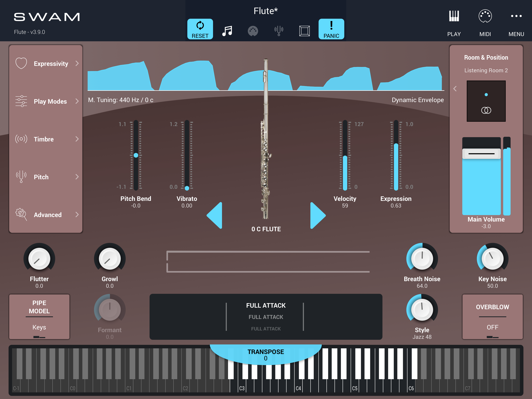This screenshot has width=532, height=399.
Task: Click the Dynamic Envelope label
Action: [x=417, y=100]
